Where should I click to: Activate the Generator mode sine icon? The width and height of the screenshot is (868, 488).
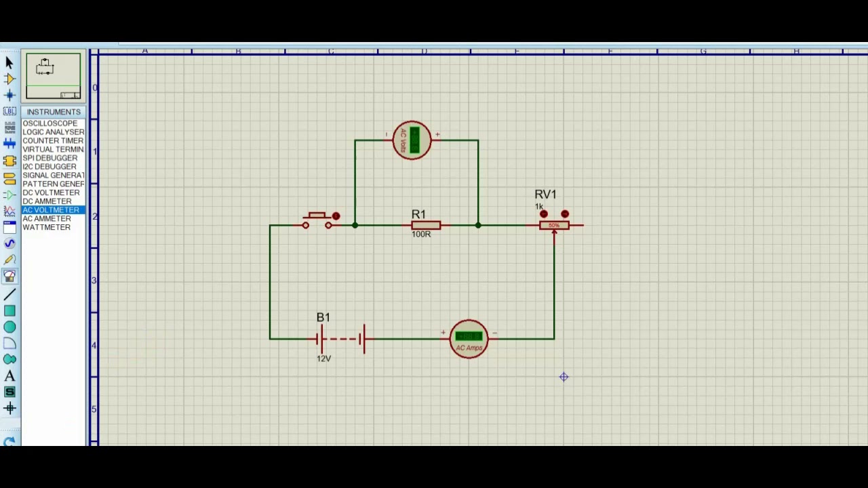(x=9, y=243)
